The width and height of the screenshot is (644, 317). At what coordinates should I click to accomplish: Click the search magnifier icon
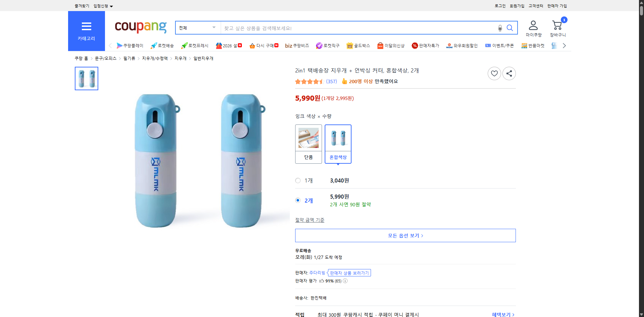click(509, 28)
